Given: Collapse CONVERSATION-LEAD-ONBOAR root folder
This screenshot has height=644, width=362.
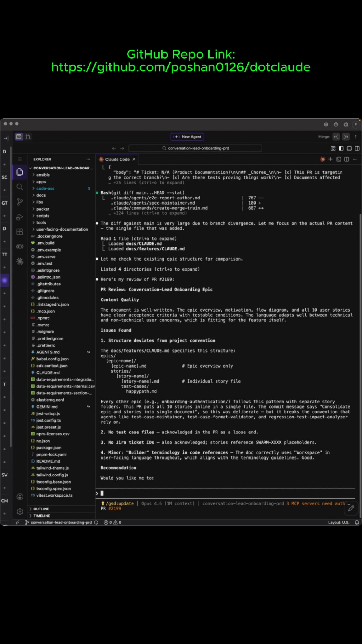Looking at the screenshot, I should click(x=62, y=168).
